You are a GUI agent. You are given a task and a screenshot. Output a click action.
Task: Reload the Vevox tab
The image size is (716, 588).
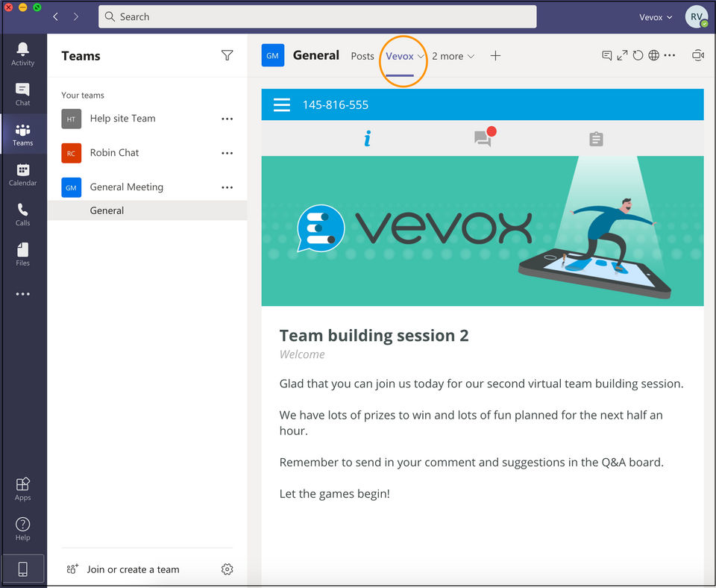[638, 55]
